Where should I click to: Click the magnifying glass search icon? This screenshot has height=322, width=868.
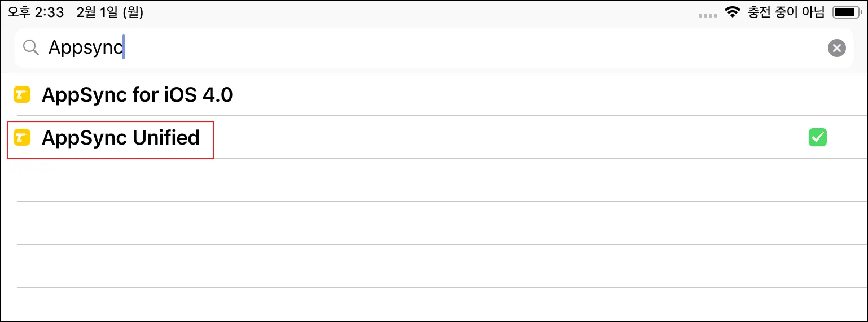pos(31,48)
